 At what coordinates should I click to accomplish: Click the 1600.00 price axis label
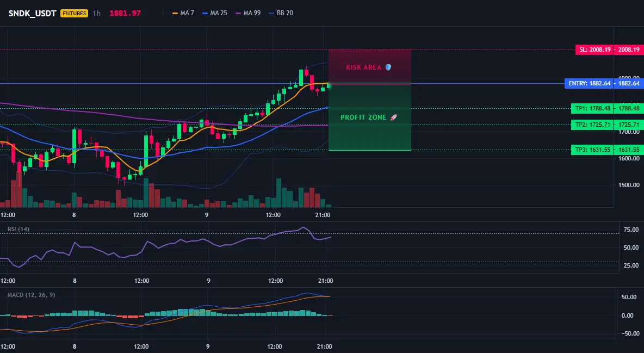click(629, 158)
